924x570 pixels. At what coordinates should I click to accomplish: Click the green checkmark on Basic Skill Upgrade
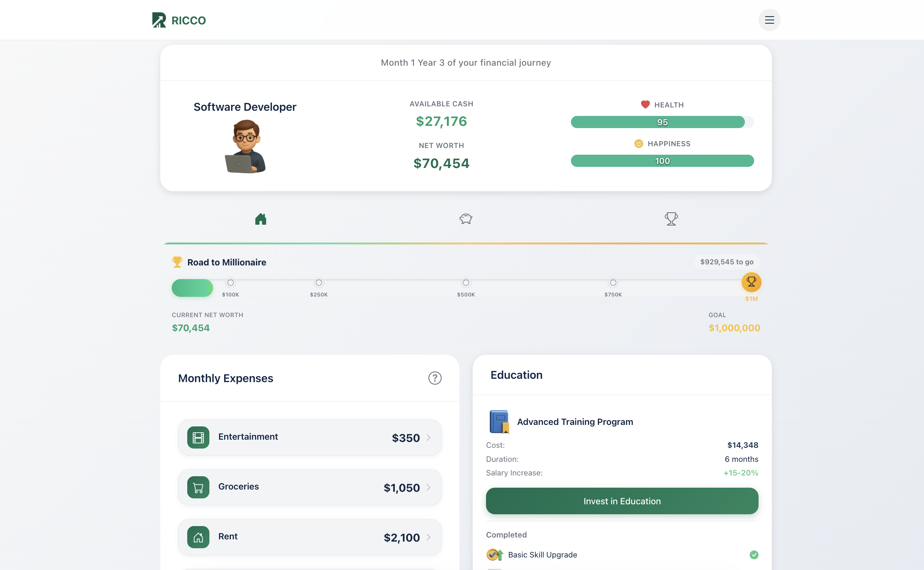point(754,554)
